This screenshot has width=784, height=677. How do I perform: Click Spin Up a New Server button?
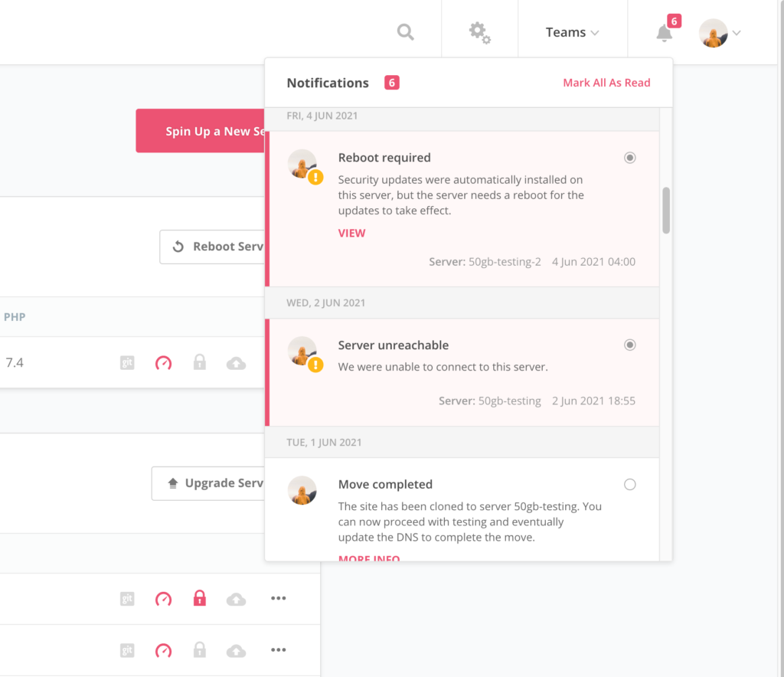(x=201, y=131)
